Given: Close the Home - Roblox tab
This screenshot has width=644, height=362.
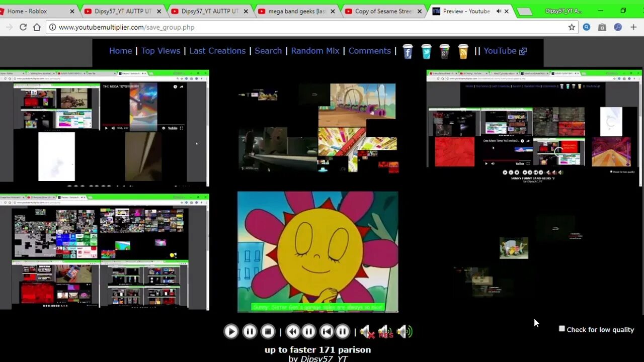Looking at the screenshot, I should pos(72,11).
